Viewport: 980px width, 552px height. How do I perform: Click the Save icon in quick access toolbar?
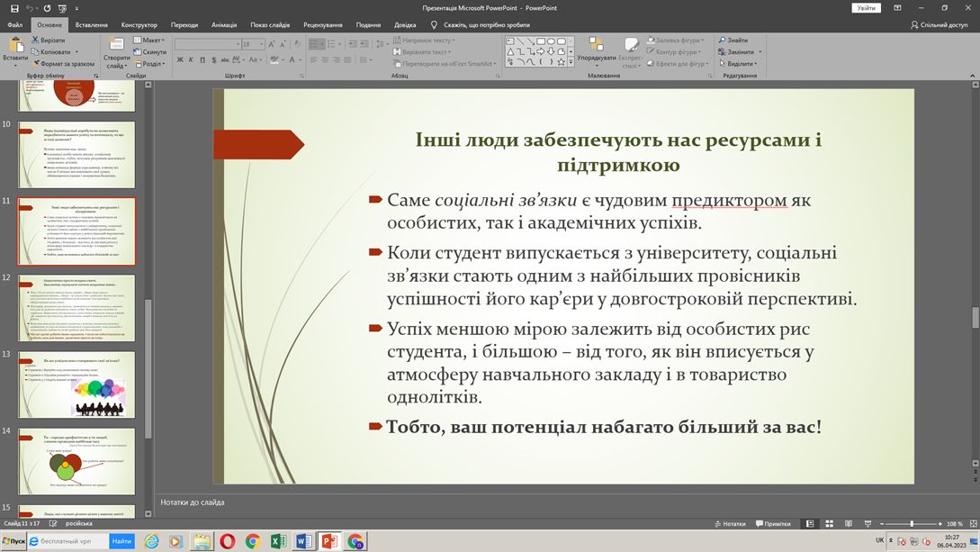point(14,8)
